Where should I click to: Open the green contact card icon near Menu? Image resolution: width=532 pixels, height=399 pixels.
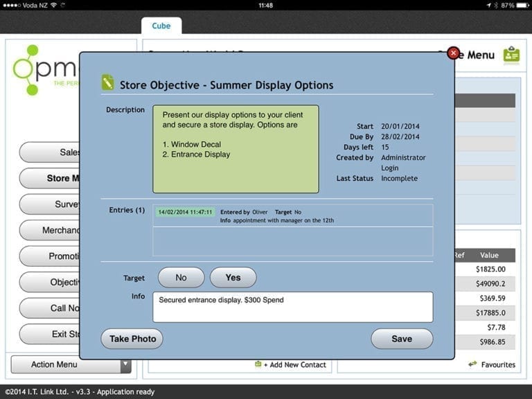click(511, 55)
